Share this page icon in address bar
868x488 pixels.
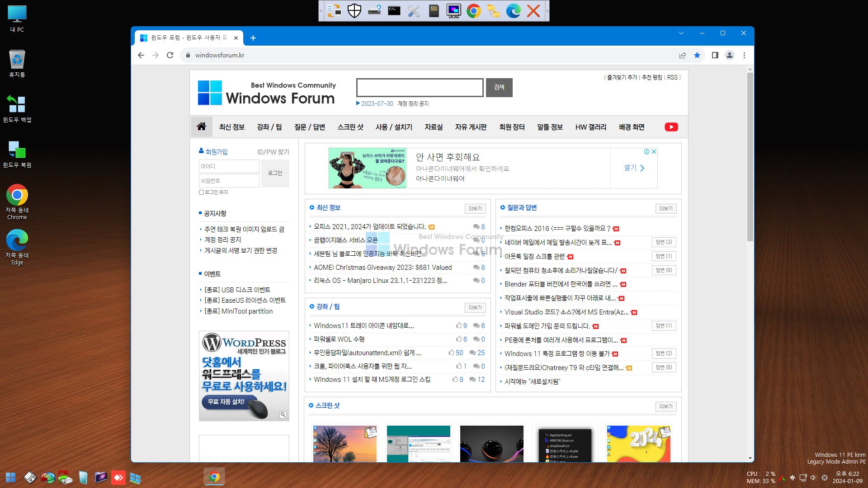point(683,55)
